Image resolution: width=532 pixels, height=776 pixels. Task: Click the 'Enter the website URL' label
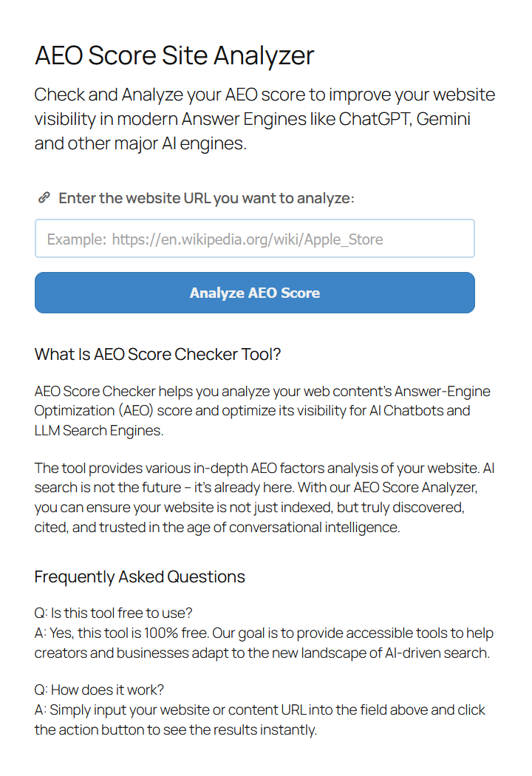tap(206, 198)
